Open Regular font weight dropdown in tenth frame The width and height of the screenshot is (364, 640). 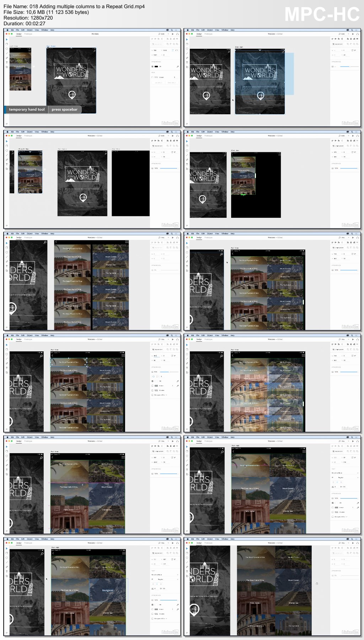point(347,478)
